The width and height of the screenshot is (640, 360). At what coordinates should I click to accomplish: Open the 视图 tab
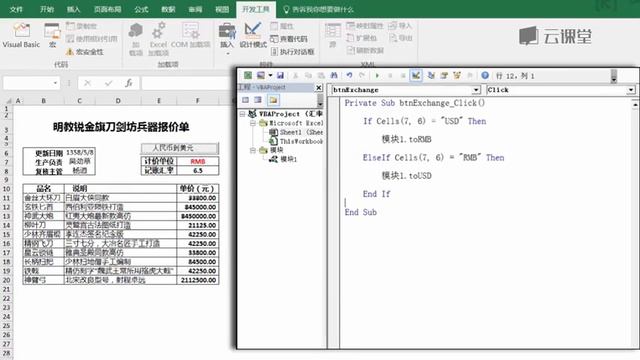pos(222,9)
